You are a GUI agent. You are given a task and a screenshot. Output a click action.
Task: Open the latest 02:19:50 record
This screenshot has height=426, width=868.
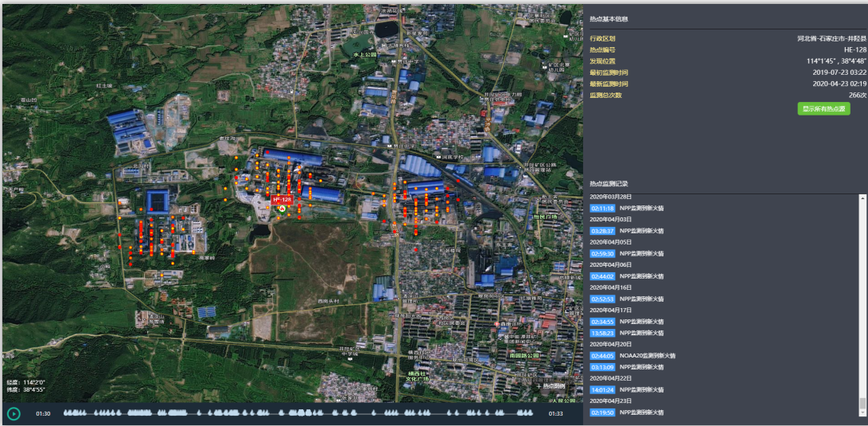coord(602,413)
